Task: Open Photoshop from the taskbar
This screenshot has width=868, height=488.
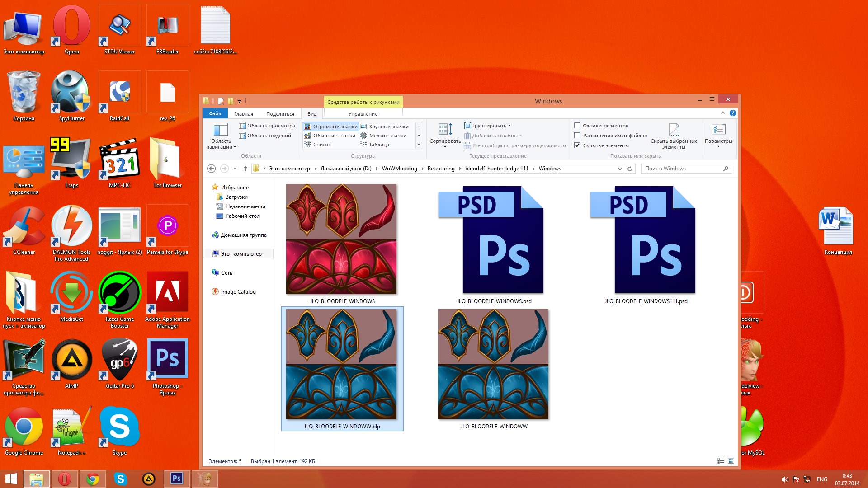Action: [x=177, y=479]
